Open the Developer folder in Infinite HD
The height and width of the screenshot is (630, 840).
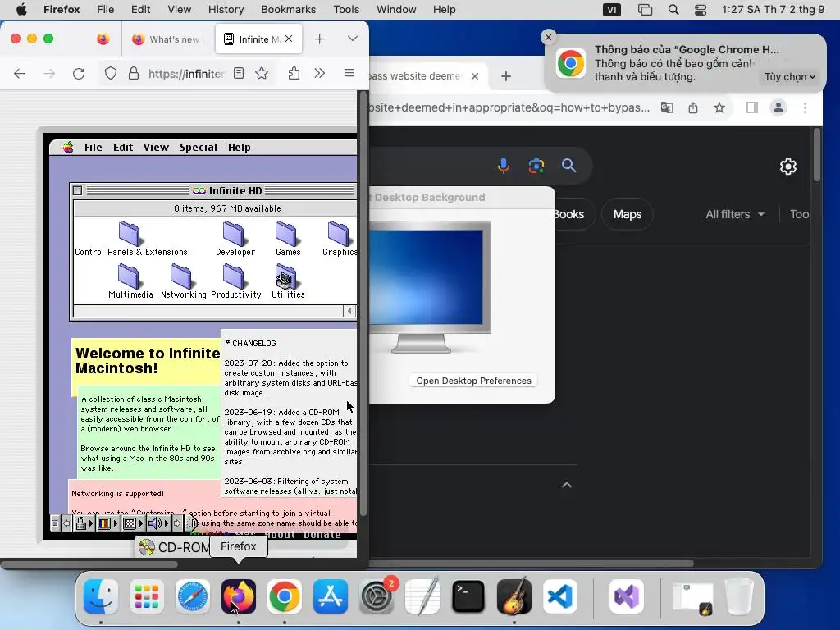click(x=235, y=239)
